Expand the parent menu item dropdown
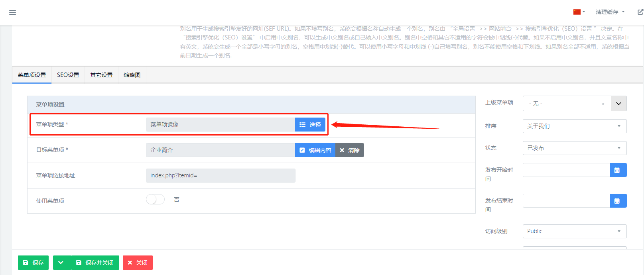 (x=618, y=104)
